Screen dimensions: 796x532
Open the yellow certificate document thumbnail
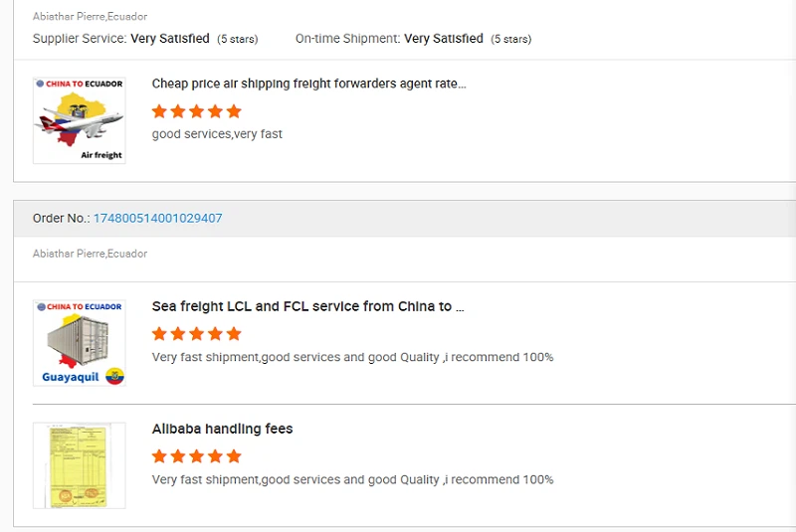(x=80, y=465)
